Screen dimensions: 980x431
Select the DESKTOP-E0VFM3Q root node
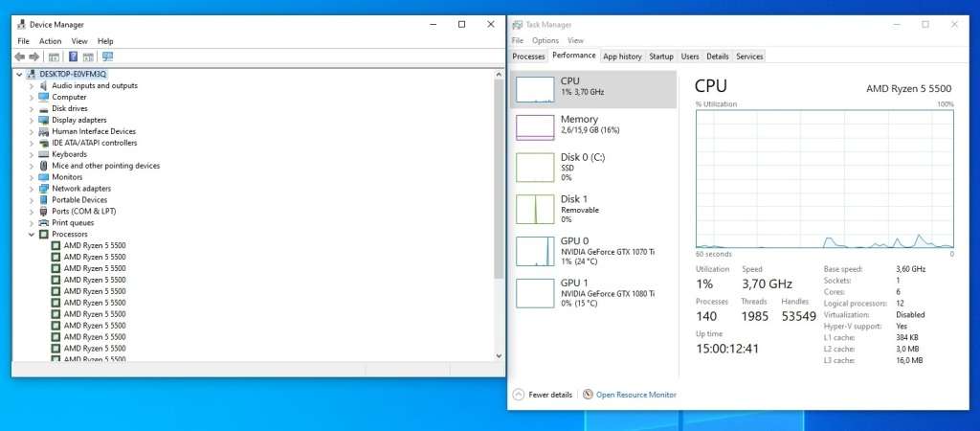click(x=74, y=74)
